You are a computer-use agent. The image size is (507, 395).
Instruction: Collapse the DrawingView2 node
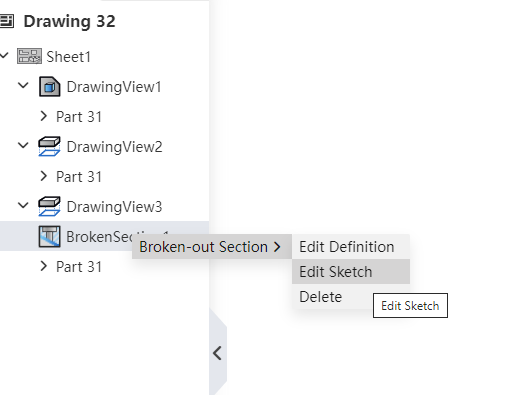pos(23,145)
